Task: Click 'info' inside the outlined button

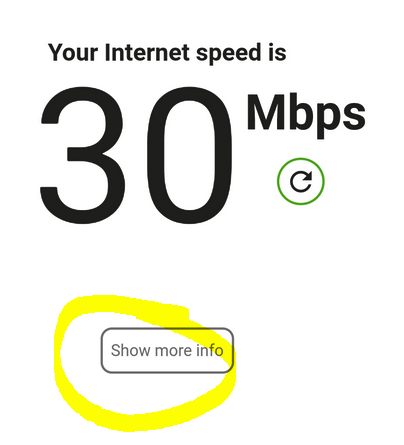Action: (x=209, y=350)
